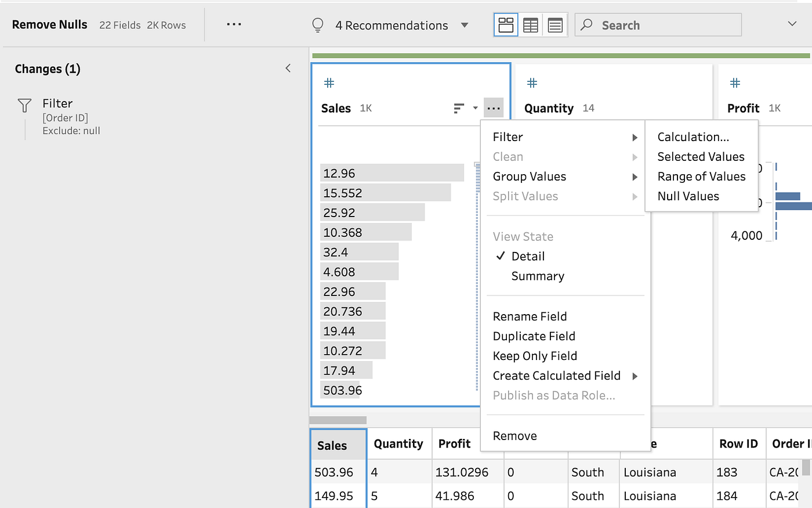812x508 pixels.
Task: Select the list view icon
Action: click(x=555, y=24)
